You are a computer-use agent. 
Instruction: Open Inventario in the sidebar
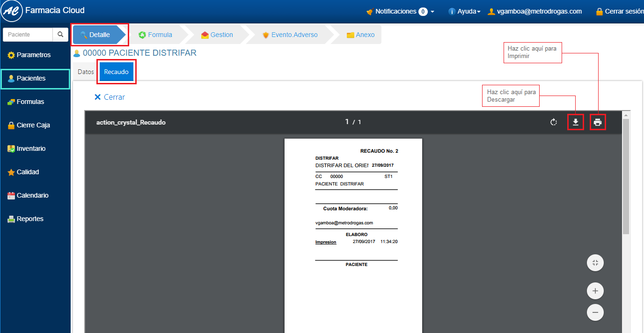tap(31, 148)
